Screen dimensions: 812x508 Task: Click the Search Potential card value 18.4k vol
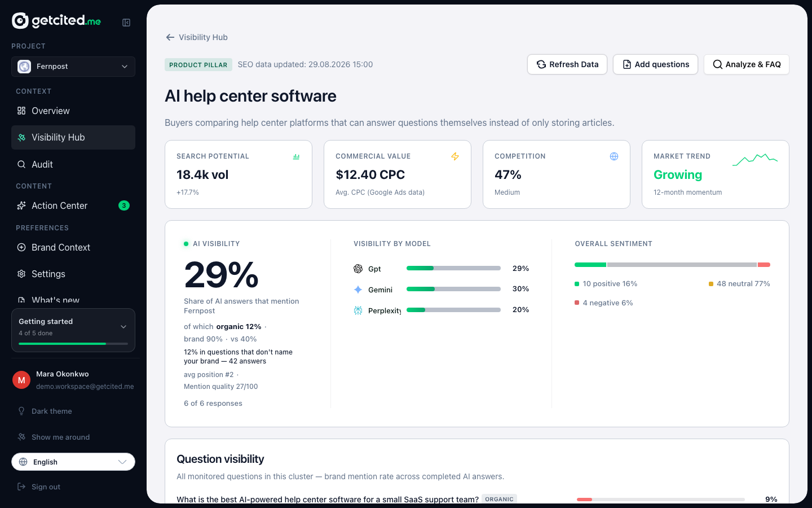coord(202,175)
